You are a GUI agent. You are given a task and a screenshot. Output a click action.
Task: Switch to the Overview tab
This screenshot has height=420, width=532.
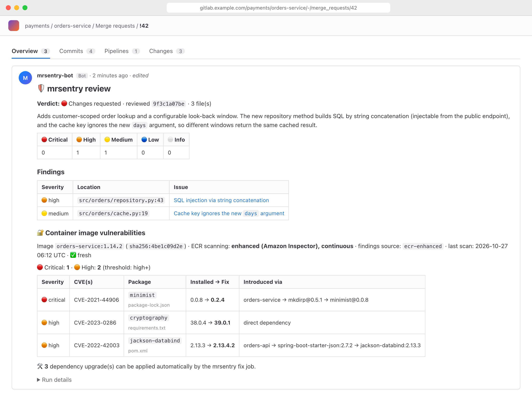(x=31, y=51)
